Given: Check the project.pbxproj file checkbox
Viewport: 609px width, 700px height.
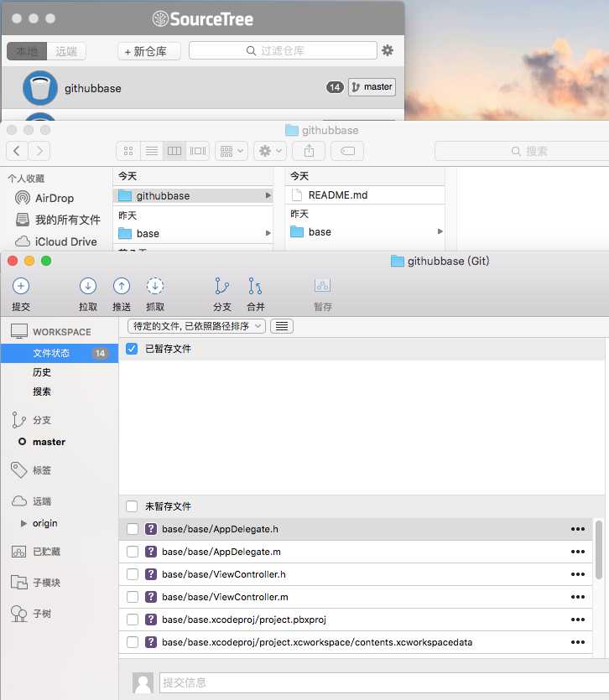Looking at the screenshot, I should (x=133, y=620).
